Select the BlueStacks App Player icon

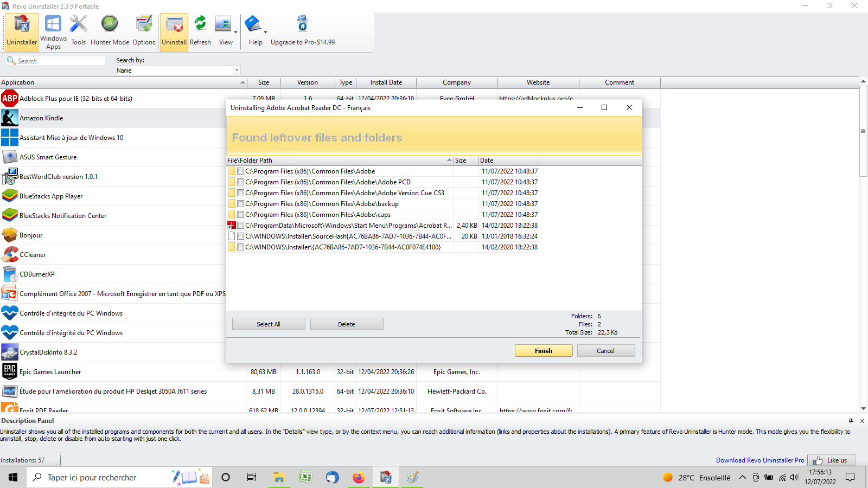pyautogui.click(x=10, y=196)
